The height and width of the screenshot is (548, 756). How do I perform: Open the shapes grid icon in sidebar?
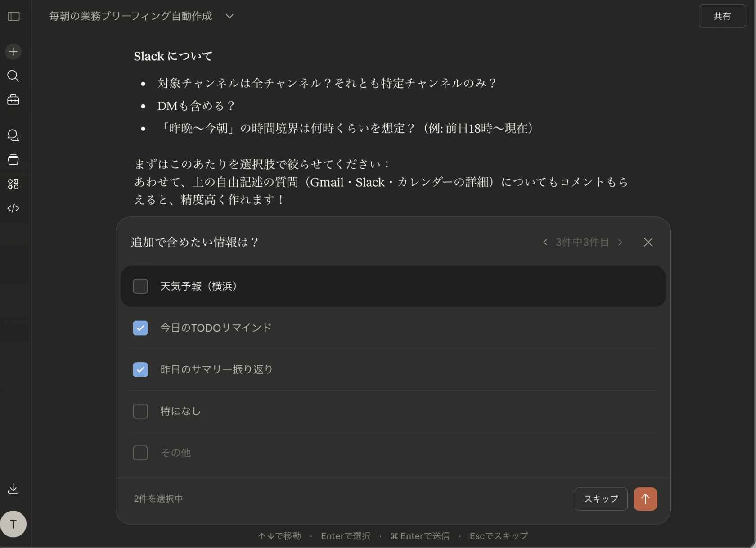(x=13, y=184)
